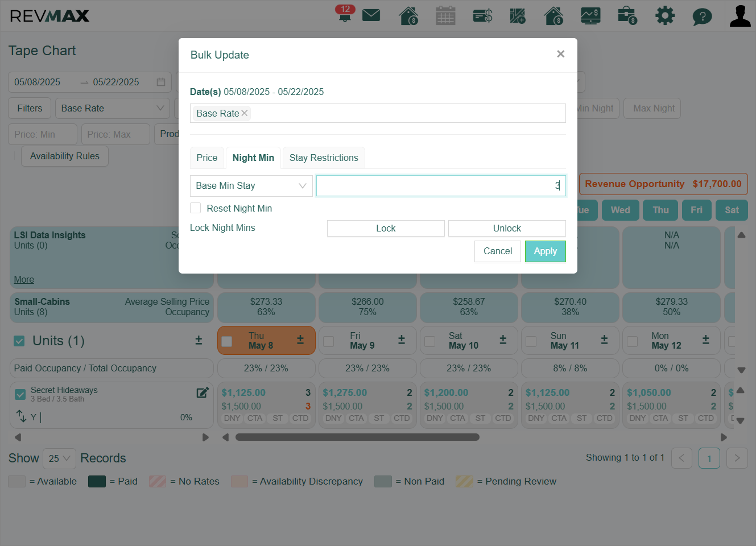The image size is (756, 546).
Task: Open the help question bubble icon
Action: pos(702,16)
